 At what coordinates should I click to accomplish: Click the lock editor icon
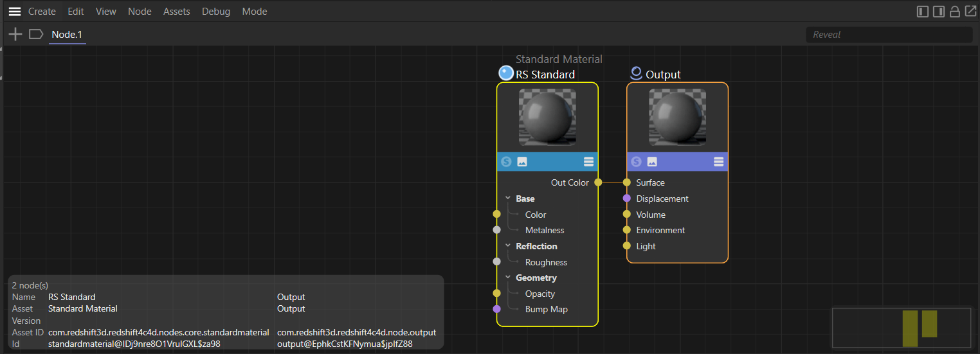tap(955, 12)
